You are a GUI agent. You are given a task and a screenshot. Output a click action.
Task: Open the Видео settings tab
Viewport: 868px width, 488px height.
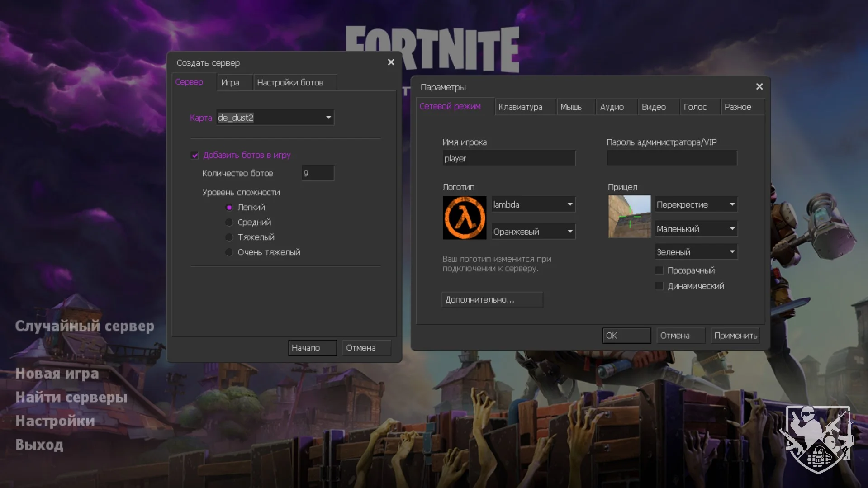(x=653, y=107)
